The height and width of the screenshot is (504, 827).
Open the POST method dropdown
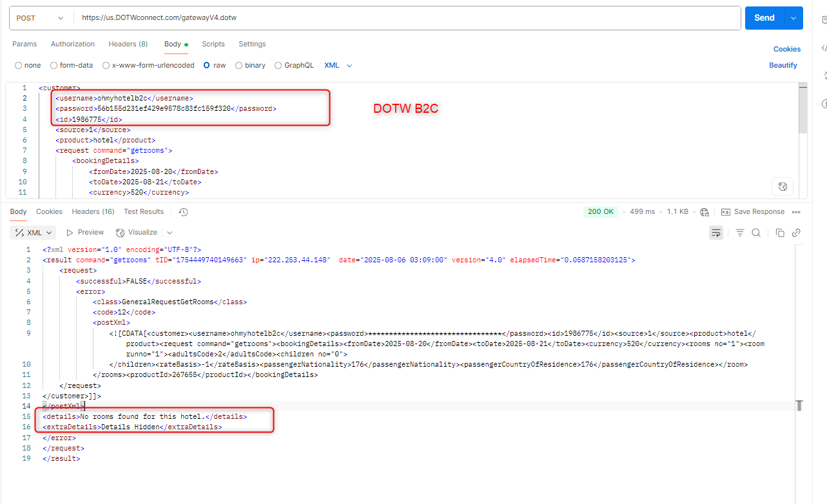(x=41, y=18)
